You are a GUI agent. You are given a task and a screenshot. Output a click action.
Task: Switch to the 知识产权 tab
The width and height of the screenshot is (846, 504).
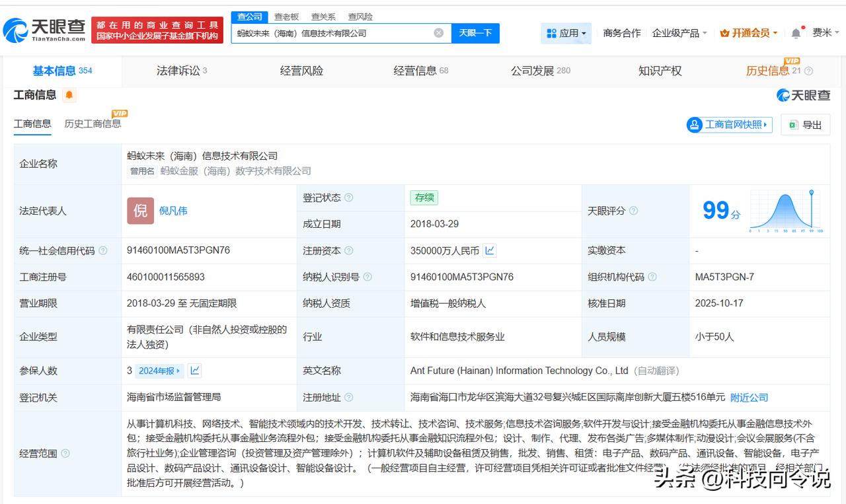[x=660, y=71]
